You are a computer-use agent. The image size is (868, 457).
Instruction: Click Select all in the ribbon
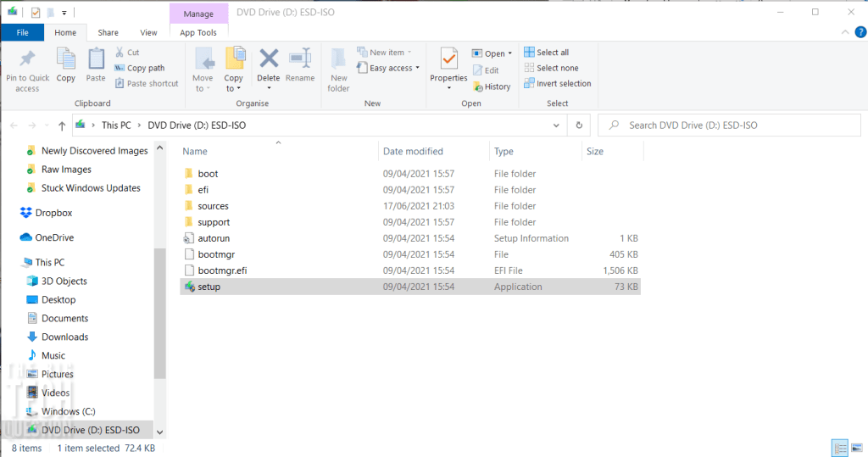[x=547, y=52]
